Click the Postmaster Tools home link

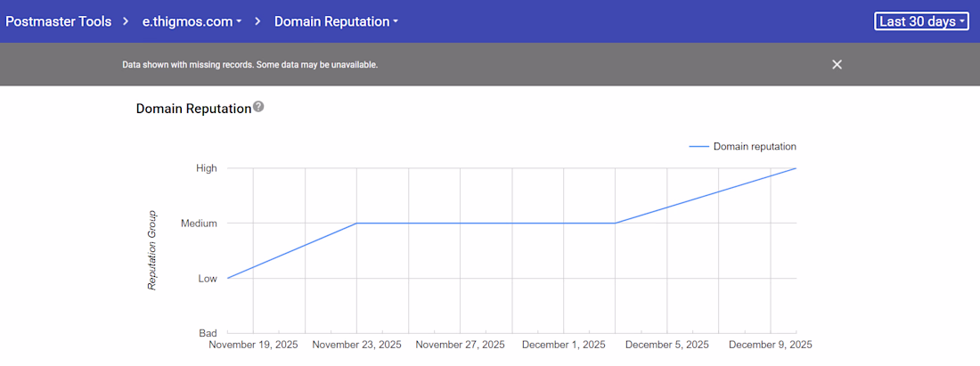(x=59, y=21)
